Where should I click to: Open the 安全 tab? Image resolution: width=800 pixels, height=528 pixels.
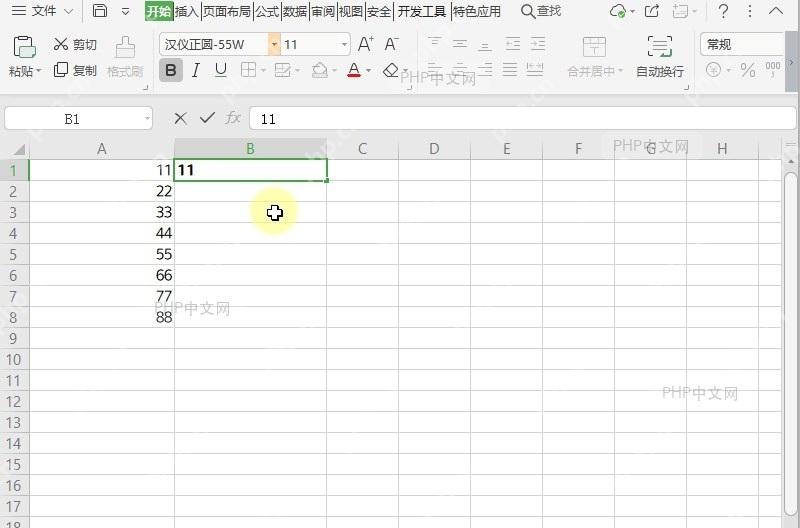click(379, 11)
